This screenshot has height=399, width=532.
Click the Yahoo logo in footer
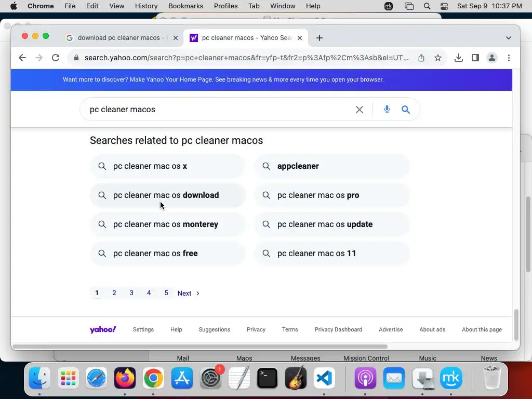coord(103,329)
